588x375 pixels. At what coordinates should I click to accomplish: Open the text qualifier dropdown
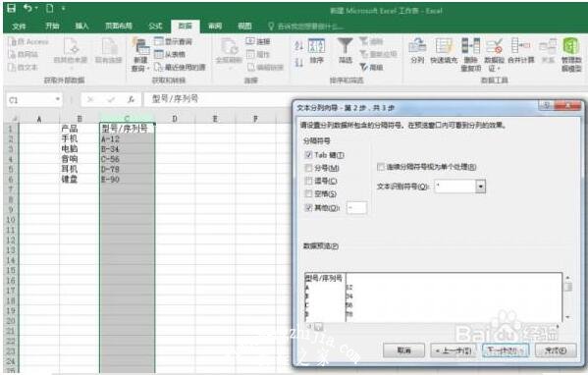(x=480, y=187)
